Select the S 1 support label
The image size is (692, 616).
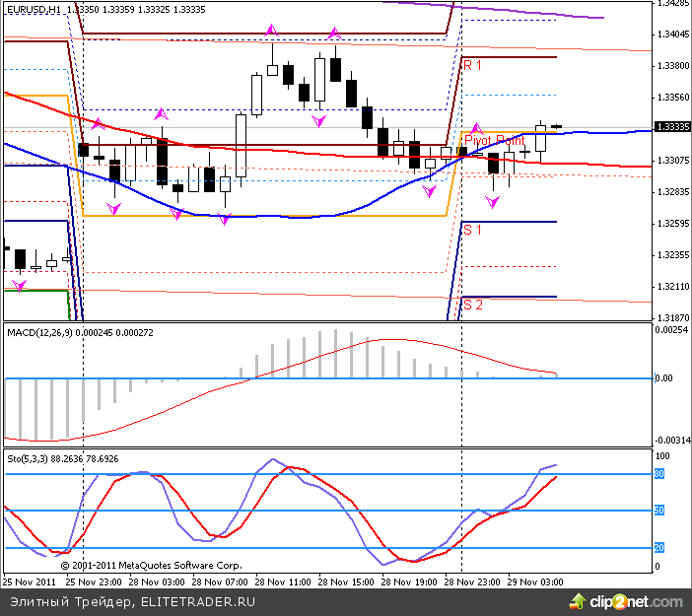pyautogui.click(x=473, y=230)
